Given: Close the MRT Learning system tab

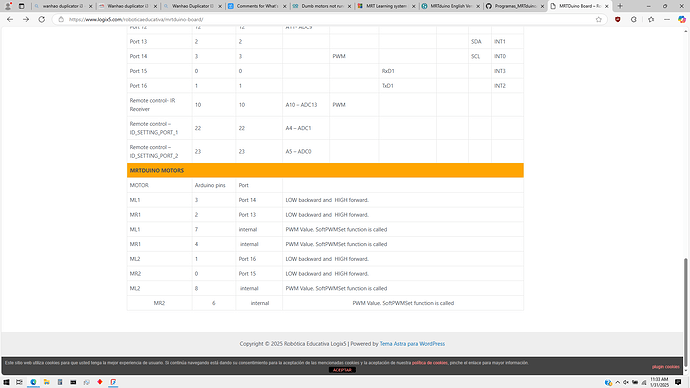Looking at the screenshot, I should pos(413,6).
